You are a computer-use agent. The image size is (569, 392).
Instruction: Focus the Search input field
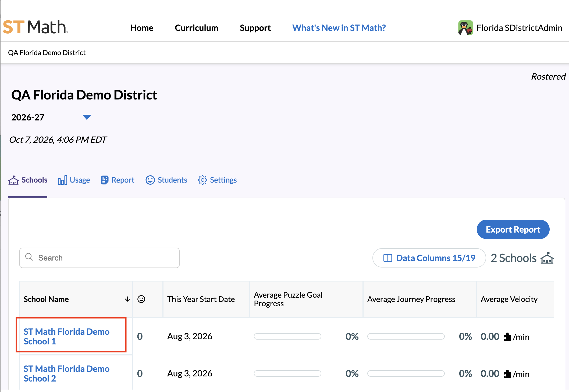99,258
